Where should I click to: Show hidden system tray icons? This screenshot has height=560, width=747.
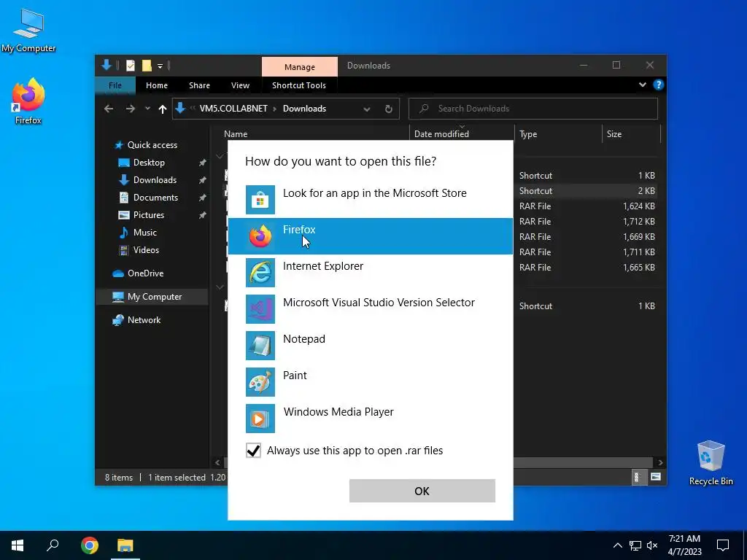pyautogui.click(x=617, y=545)
